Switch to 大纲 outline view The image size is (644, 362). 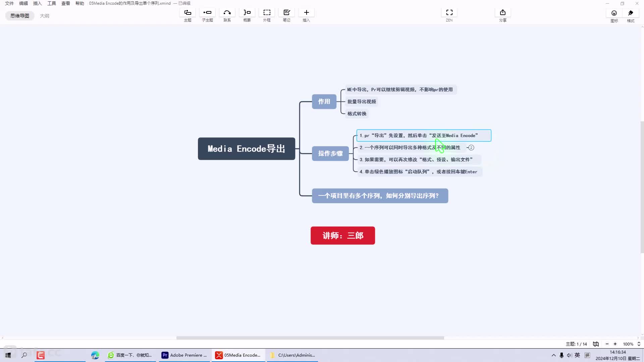pyautogui.click(x=44, y=16)
